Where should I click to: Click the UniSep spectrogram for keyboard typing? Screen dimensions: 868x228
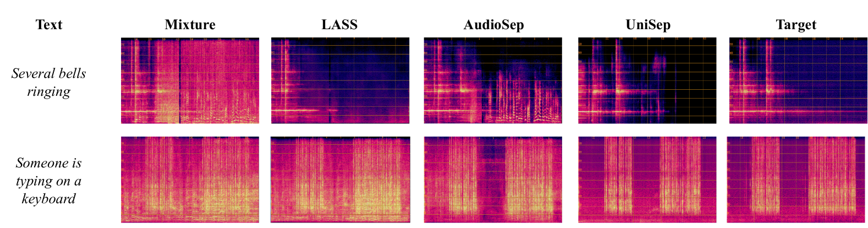(x=647, y=180)
